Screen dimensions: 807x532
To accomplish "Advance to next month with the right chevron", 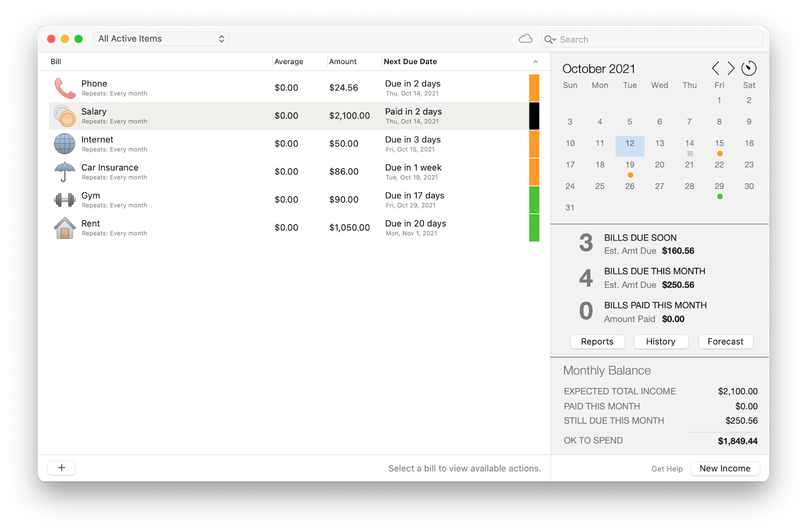I will 731,68.
